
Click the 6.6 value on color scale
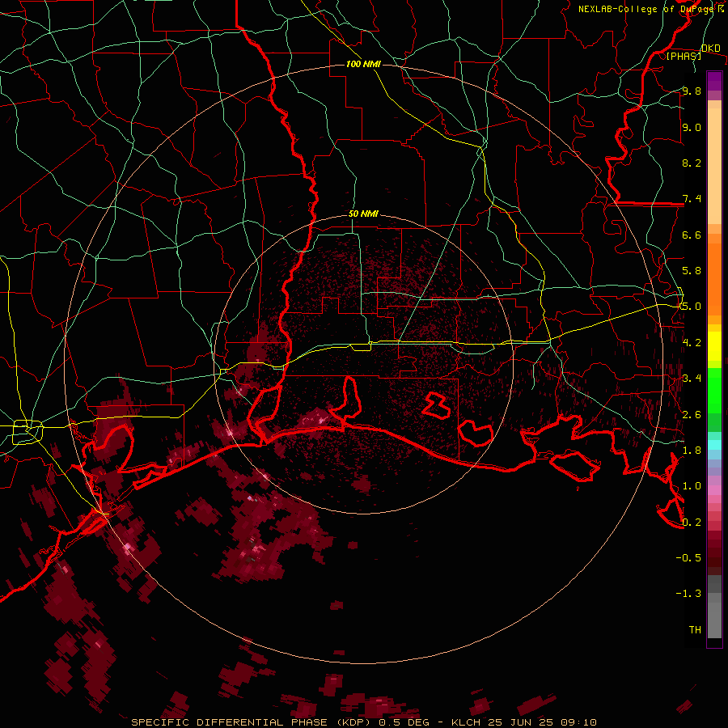point(692,235)
